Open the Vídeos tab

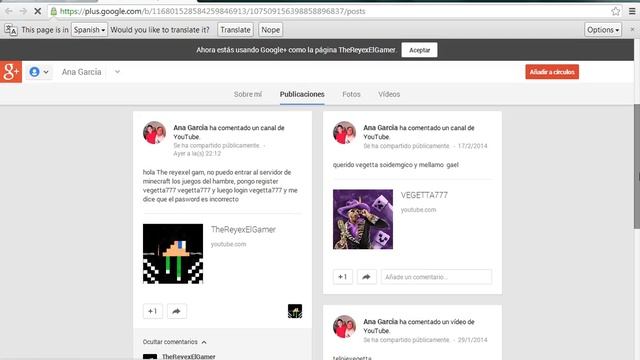(x=389, y=94)
